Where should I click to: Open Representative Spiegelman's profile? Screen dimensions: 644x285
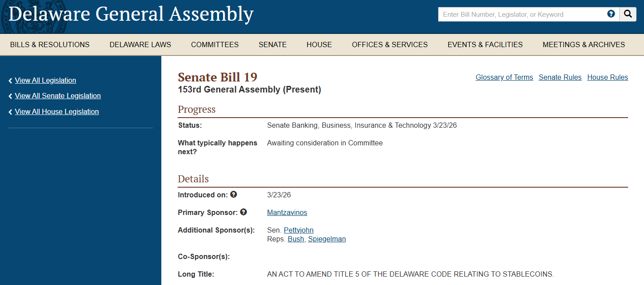pos(327,239)
